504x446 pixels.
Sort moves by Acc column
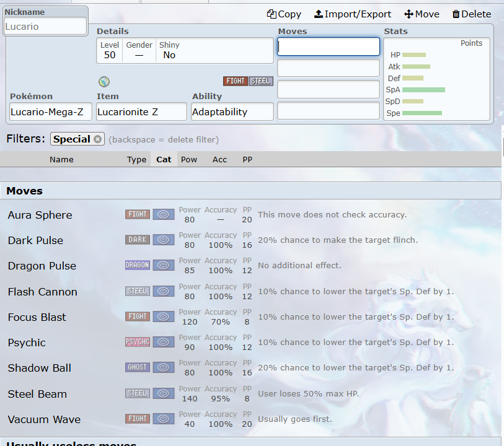(x=219, y=160)
